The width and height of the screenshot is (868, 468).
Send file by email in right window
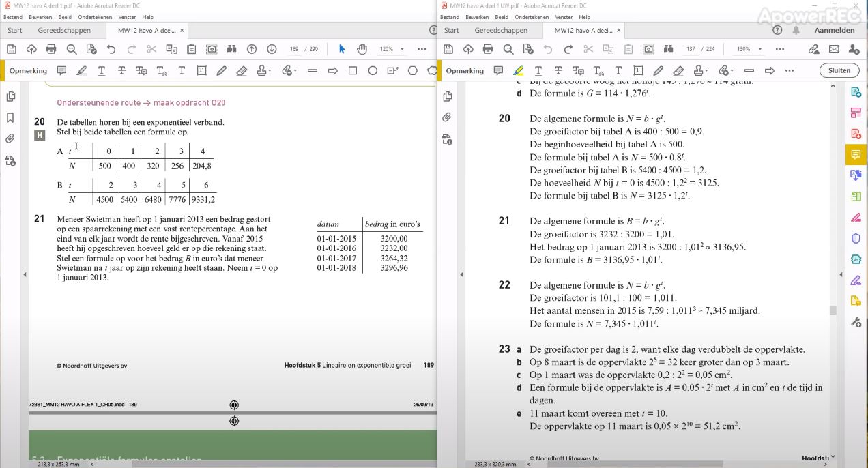[x=834, y=49]
